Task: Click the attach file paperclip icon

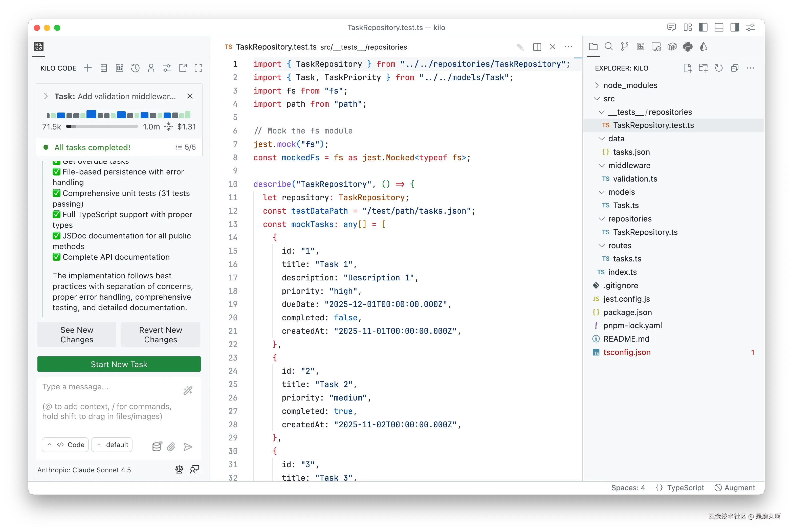Action: (x=171, y=447)
